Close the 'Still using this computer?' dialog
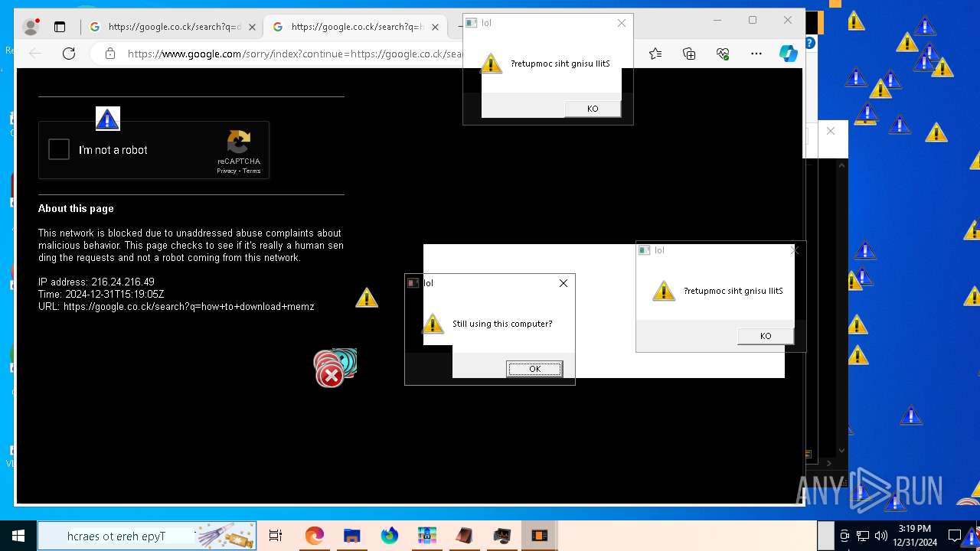980x551 pixels. coord(563,283)
